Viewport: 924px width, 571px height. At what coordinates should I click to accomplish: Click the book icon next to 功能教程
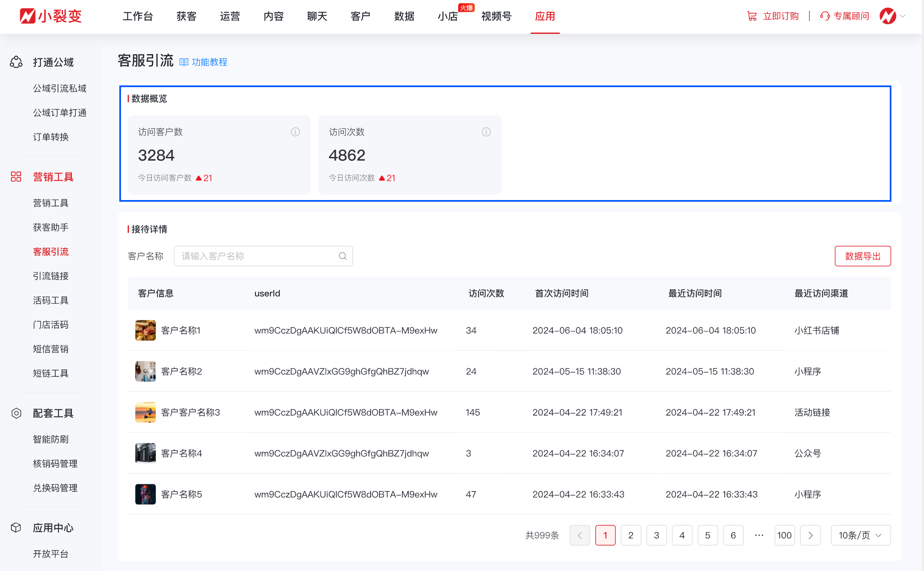pos(184,62)
